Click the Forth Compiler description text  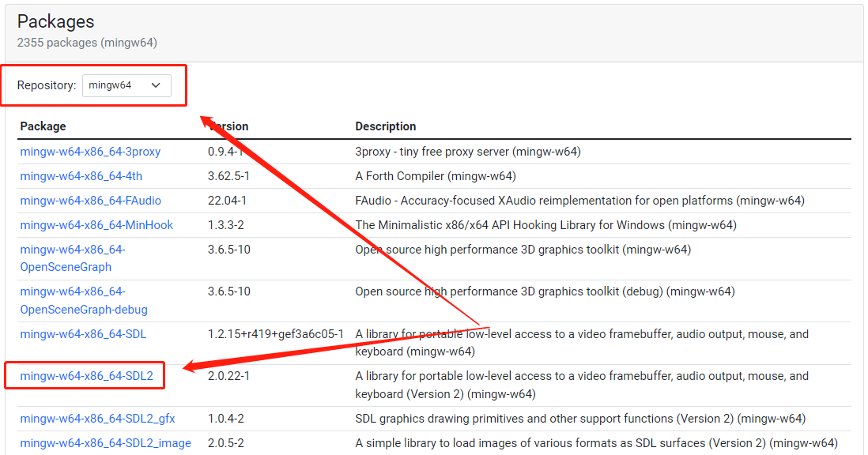436,176
